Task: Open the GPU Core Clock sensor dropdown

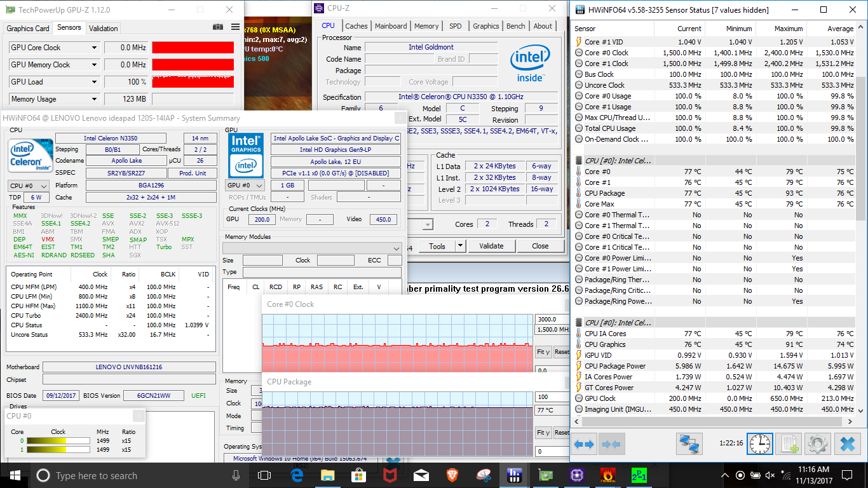Action: click(95, 48)
